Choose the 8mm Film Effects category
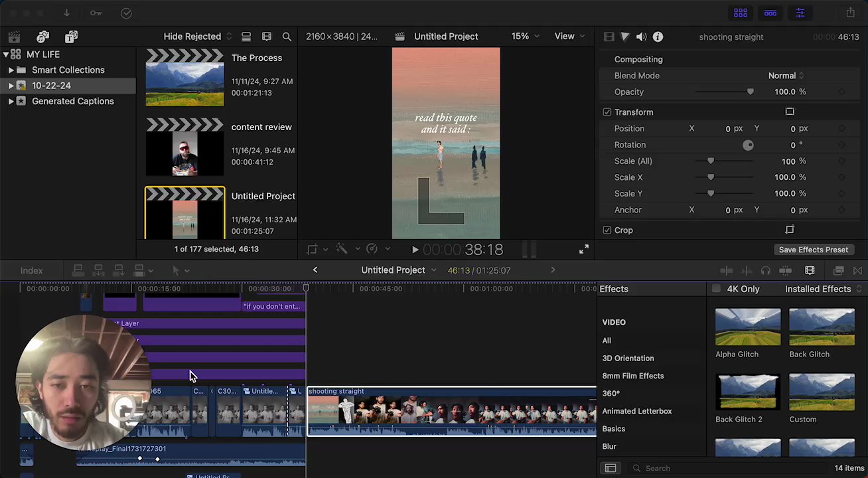The width and height of the screenshot is (868, 478). click(x=633, y=376)
